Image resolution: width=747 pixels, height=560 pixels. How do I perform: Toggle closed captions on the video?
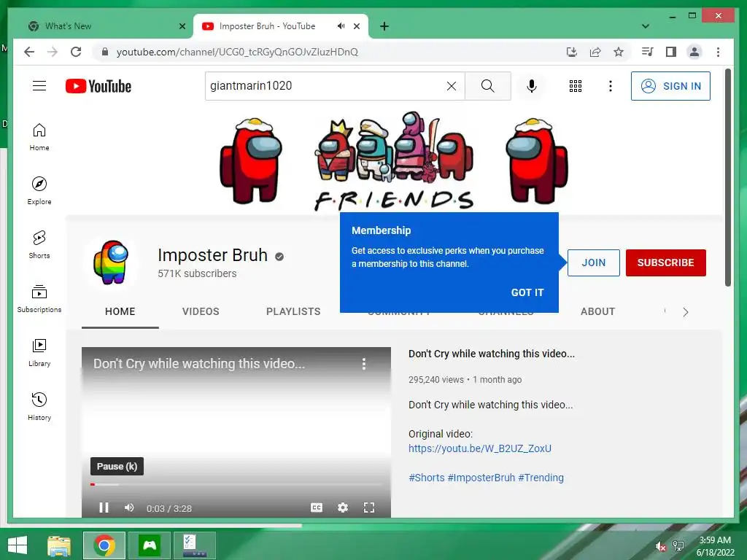point(317,507)
